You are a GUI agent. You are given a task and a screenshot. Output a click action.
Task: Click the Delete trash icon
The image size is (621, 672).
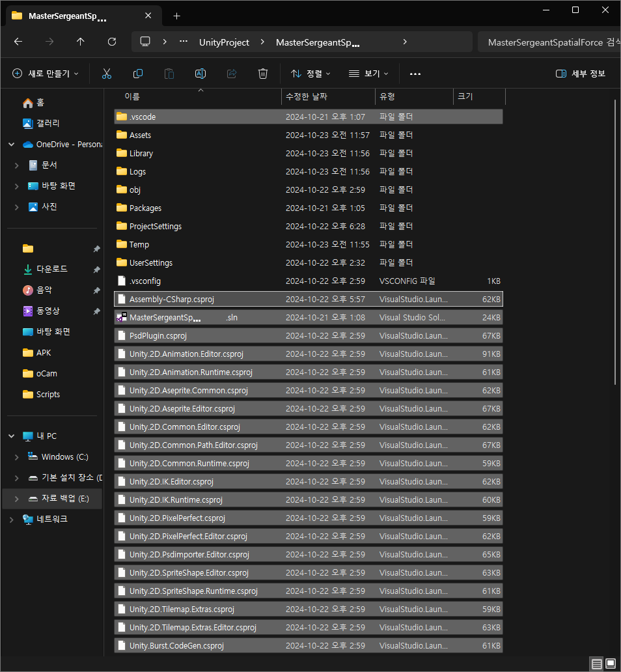(x=263, y=74)
